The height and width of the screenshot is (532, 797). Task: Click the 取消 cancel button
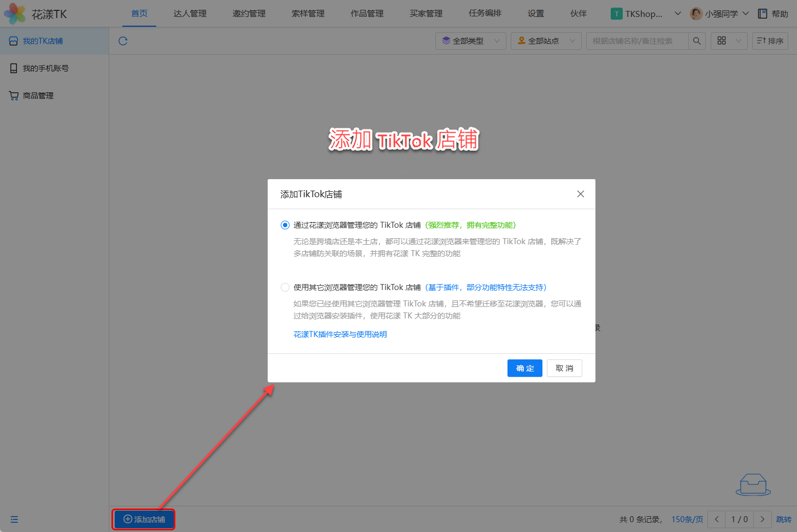tap(564, 368)
